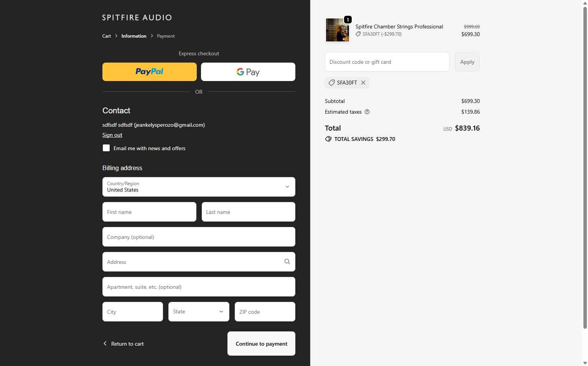Select the Information breadcrumb
Image resolution: width=588 pixels, height=366 pixels.
pos(134,36)
